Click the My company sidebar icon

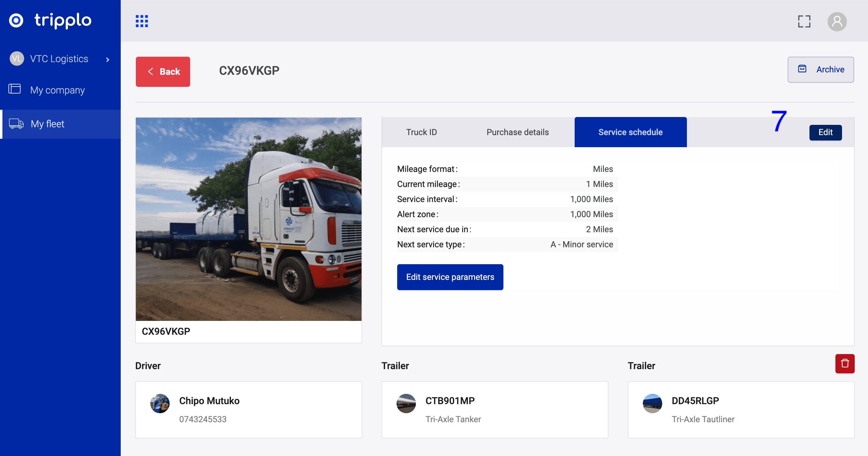point(14,89)
